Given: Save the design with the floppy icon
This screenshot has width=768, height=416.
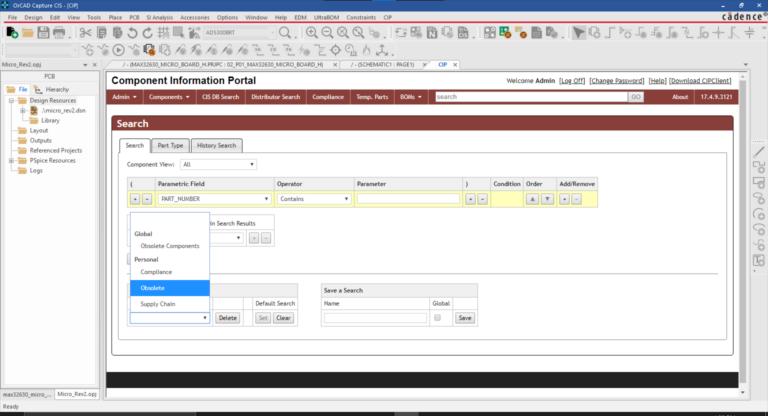Looking at the screenshot, I should (43, 33).
